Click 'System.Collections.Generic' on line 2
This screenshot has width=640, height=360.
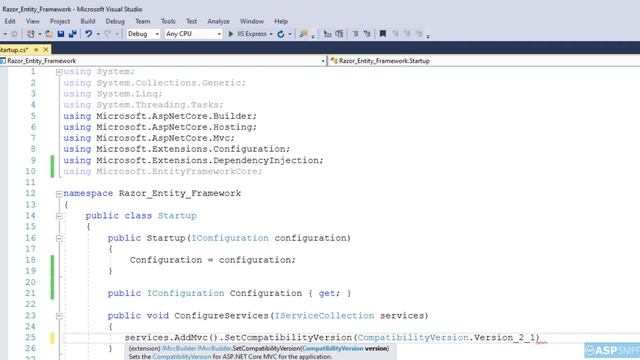coord(169,83)
